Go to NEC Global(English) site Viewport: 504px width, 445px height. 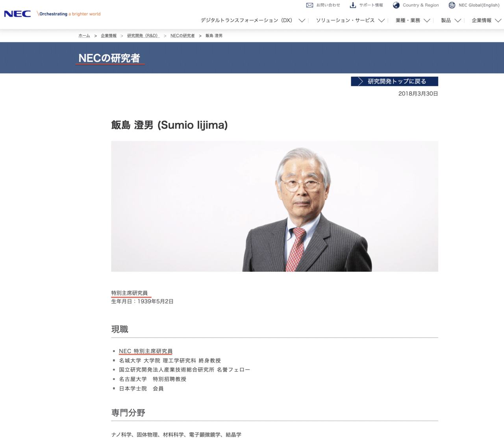point(479,5)
